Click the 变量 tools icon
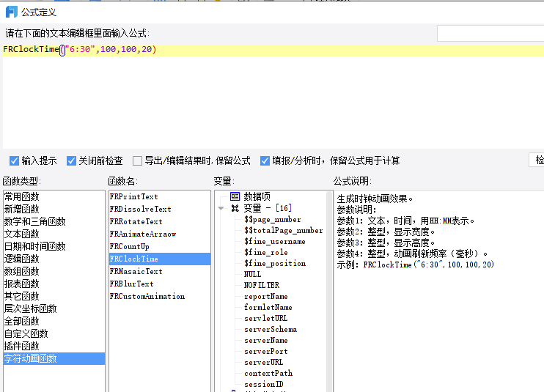This screenshot has width=544, height=392. pyautogui.click(x=235, y=208)
